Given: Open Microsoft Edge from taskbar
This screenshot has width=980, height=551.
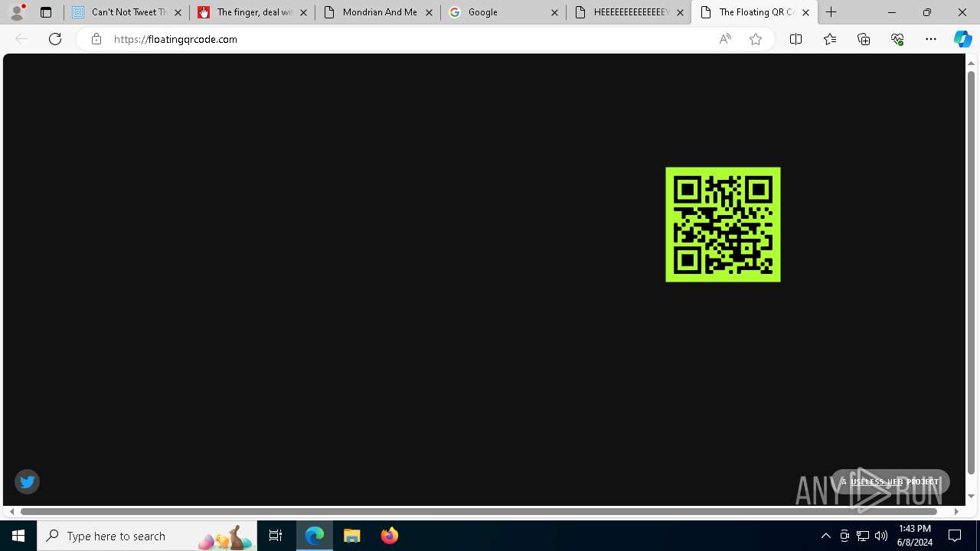Looking at the screenshot, I should click(x=315, y=536).
